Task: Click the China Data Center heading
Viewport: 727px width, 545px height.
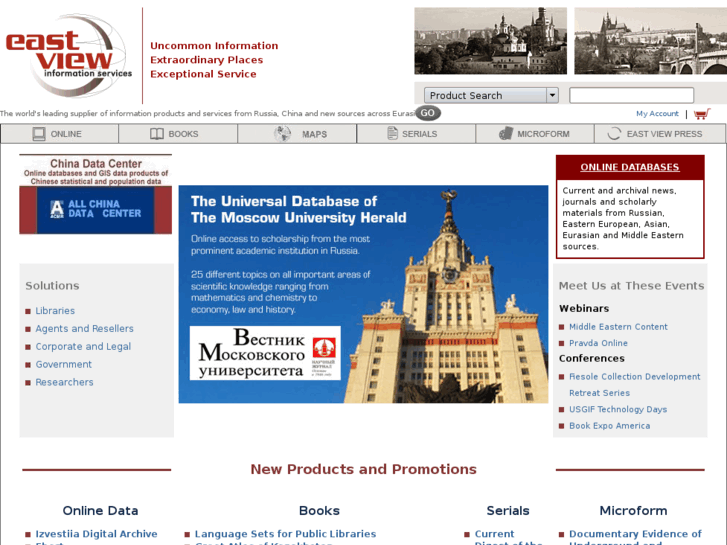Action: click(96, 164)
